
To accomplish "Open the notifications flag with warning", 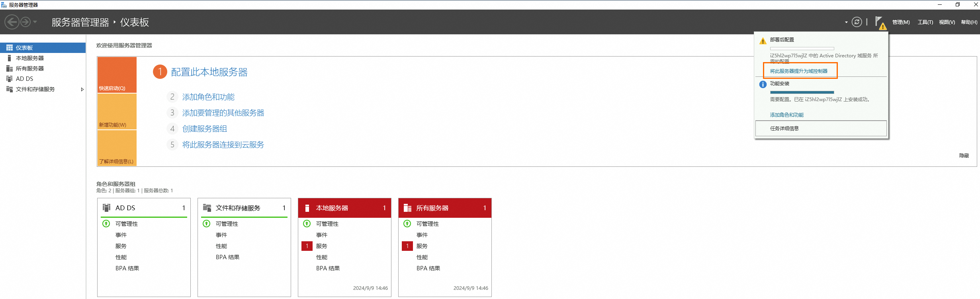I will (x=880, y=23).
